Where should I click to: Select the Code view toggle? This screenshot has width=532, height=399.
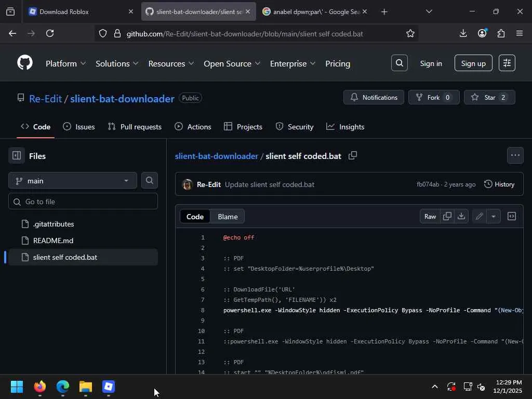(x=195, y=217)
